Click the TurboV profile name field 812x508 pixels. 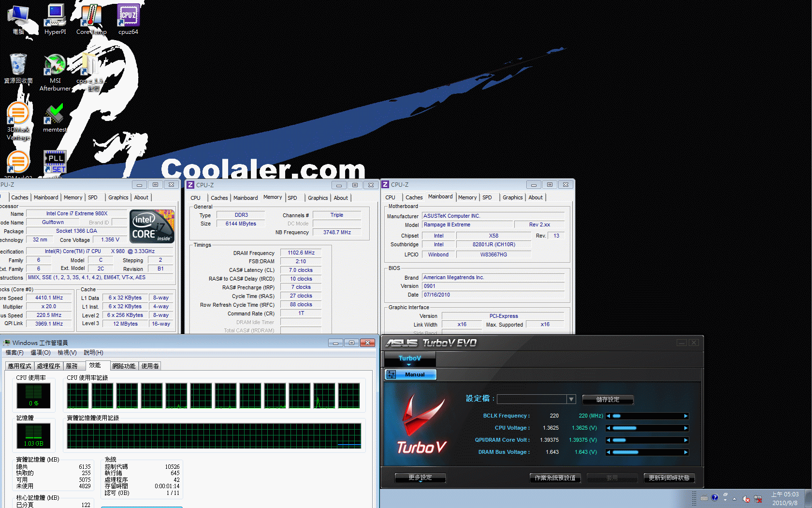tap(532, 399)
